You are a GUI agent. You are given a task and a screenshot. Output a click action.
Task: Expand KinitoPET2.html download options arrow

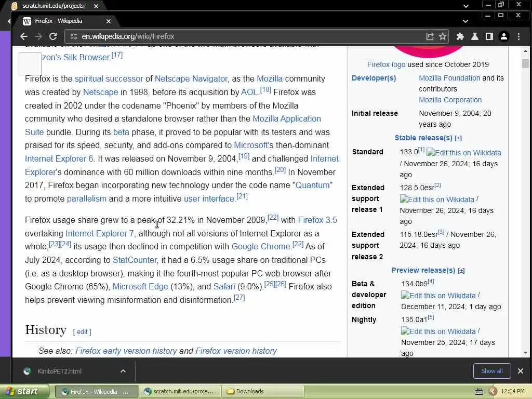(123, 371)
